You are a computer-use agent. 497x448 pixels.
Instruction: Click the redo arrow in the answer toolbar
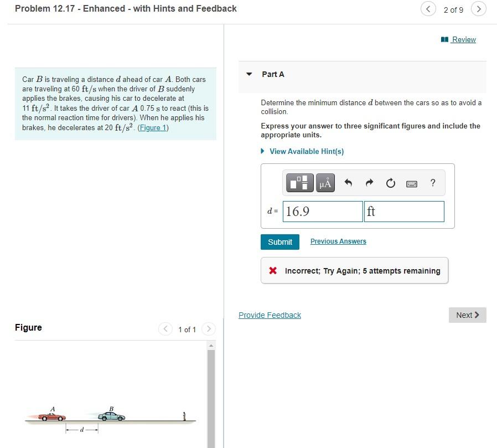[x=369, y=183]
